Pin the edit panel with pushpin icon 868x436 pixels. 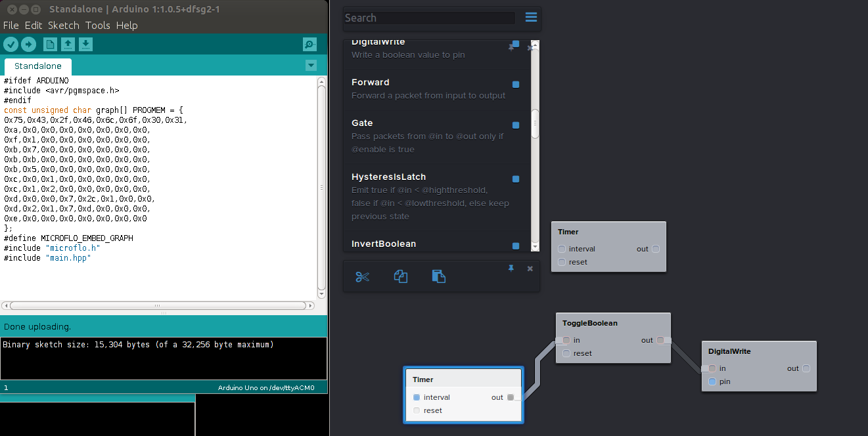point(511,269)
